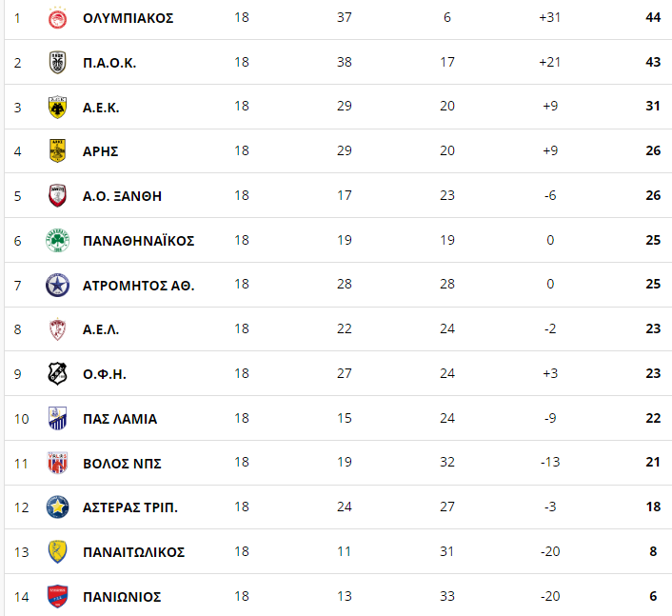672x616 pixels.
Task: Open the ΠΑΝΑΘΗΝΑΪΚΟΣ team name link
Action: click(x=138, y=241)
